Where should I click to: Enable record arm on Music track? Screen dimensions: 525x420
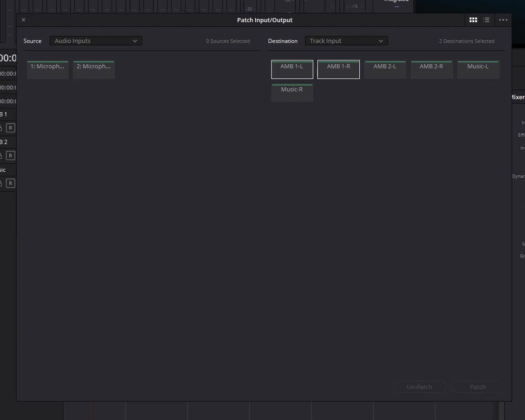point(11,183)
